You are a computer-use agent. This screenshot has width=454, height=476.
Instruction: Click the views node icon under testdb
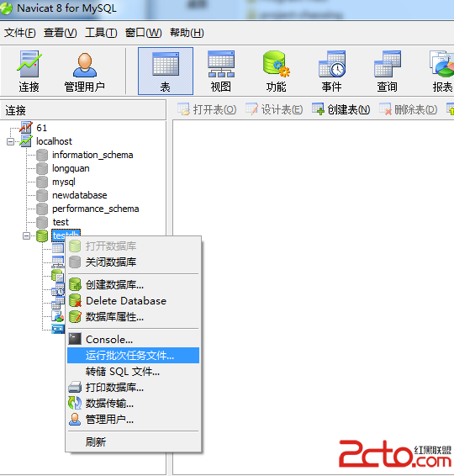pyautogui.click(x=58, y=262)
